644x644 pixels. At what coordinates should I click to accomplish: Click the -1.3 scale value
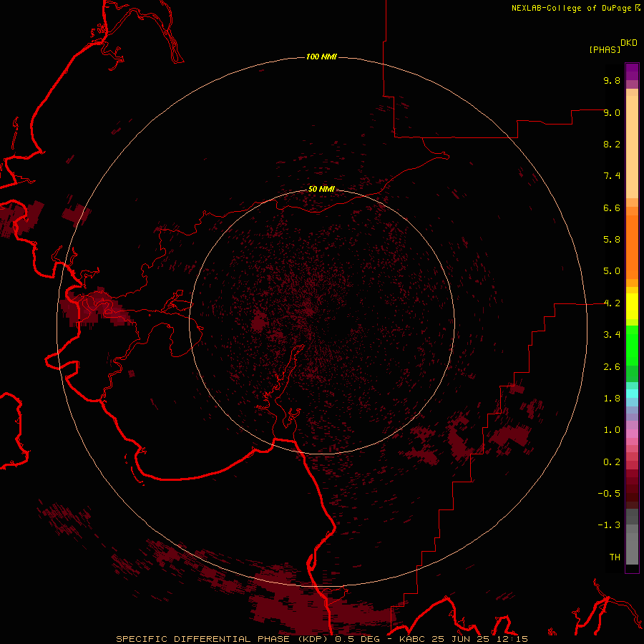click(609, 525)
